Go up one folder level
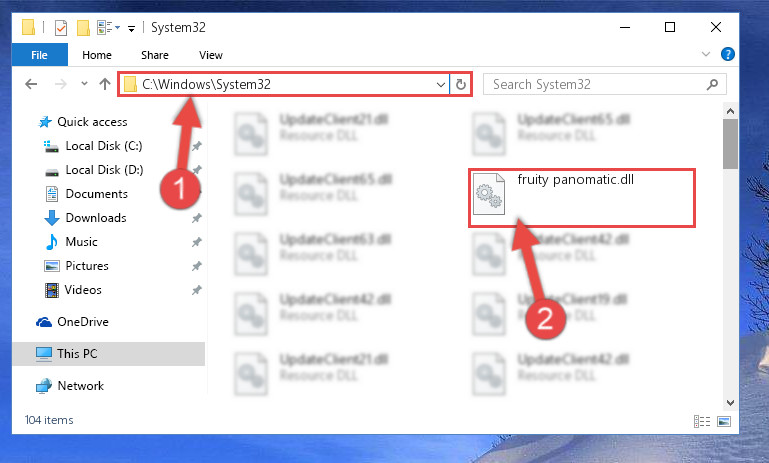 point(104,84)
